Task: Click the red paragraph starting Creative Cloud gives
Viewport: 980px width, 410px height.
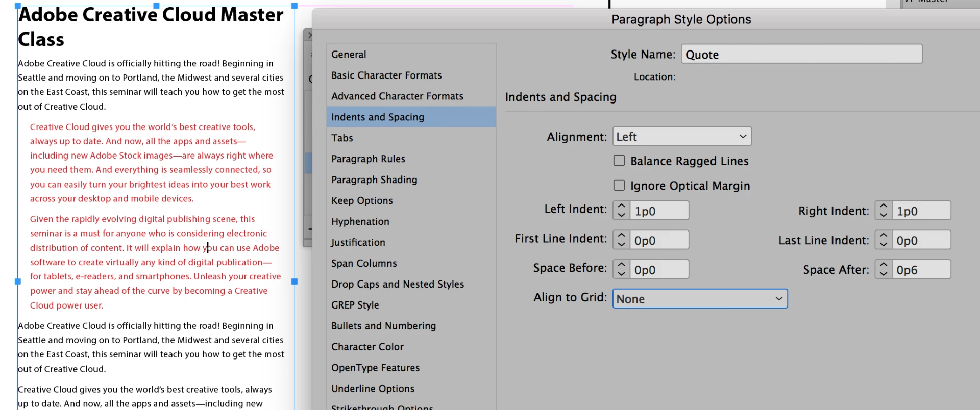Action: point(152,163)
